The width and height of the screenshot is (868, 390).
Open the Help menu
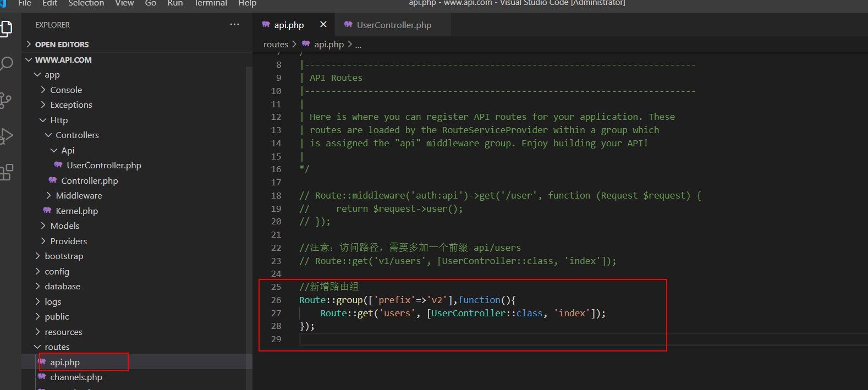coord(247,3)
